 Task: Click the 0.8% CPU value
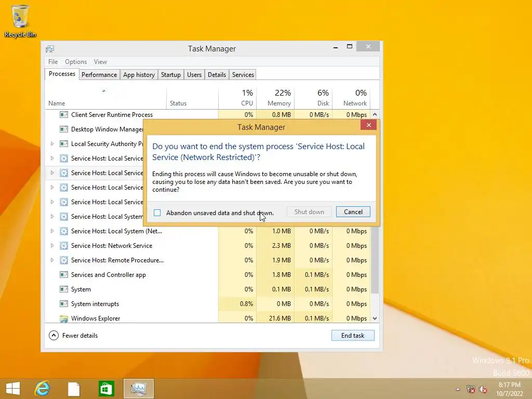pos(247,304)
